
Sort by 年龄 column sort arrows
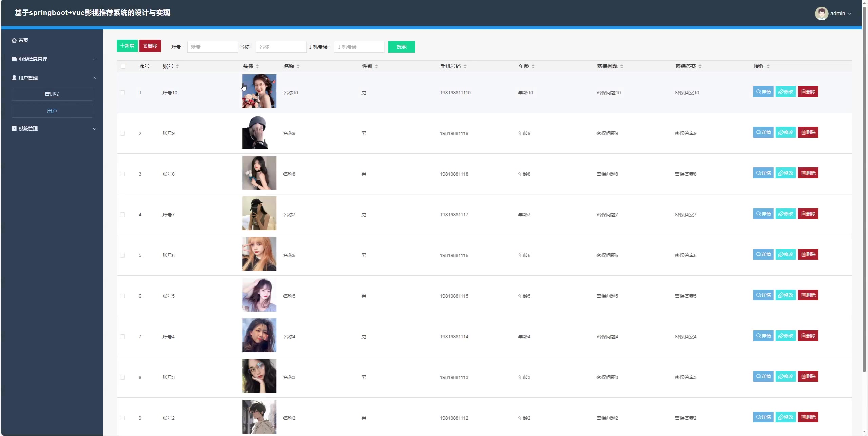(533, 66)
